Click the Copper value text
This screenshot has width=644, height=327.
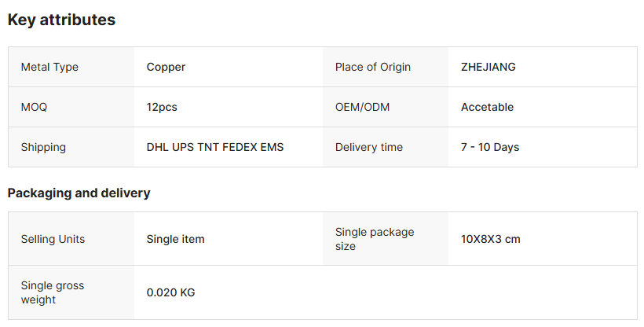pyautogui.click(x=166, y=67)
